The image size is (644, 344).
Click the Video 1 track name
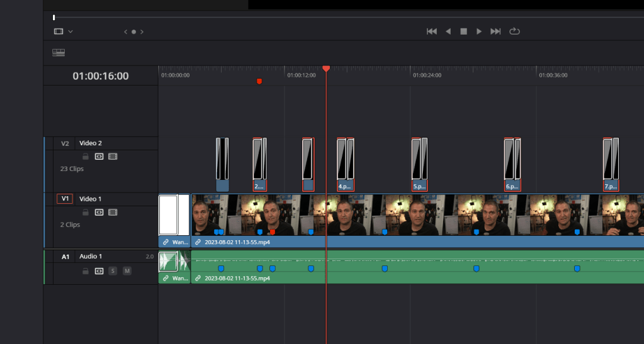tap(90, 199)
